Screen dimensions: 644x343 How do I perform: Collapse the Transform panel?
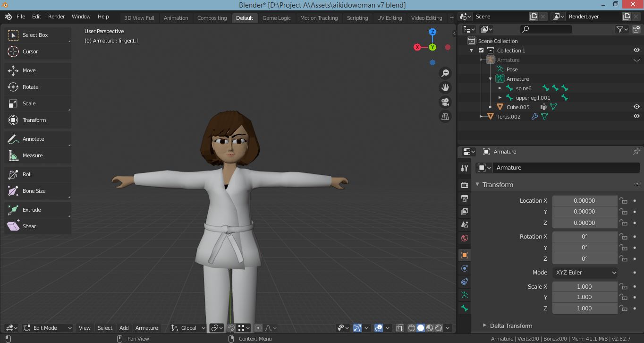[x=477, y=185]
